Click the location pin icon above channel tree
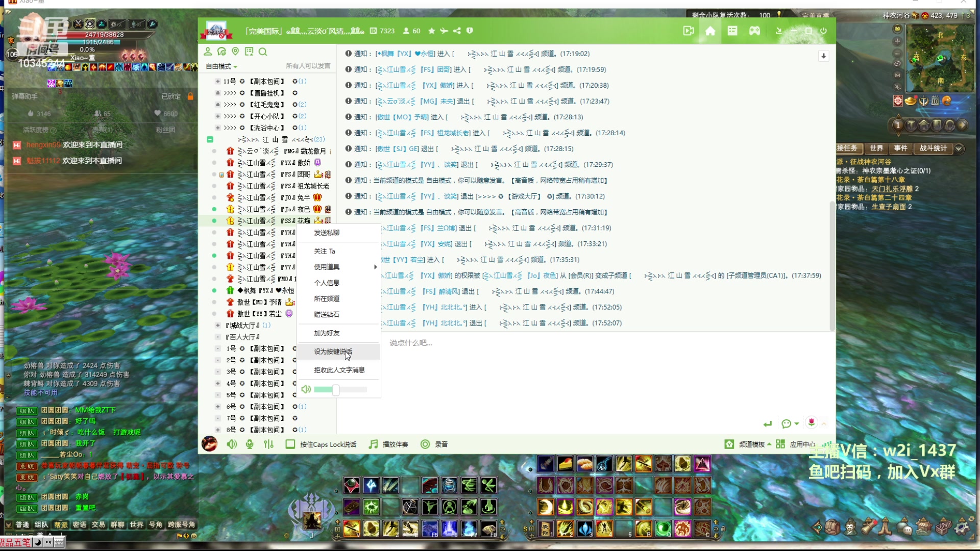980x551 pixels. (x=235, y=52)
